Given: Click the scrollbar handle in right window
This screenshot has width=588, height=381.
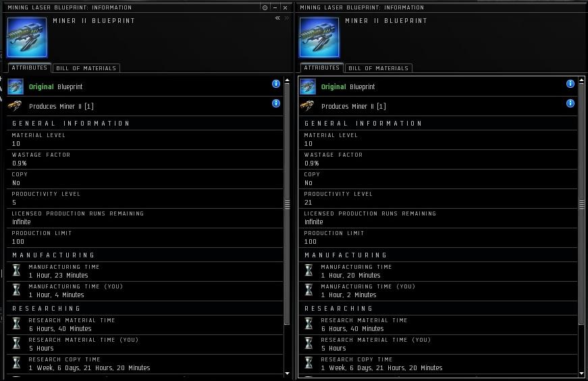Looking at the screenshot, I should [x=582, y=204].
